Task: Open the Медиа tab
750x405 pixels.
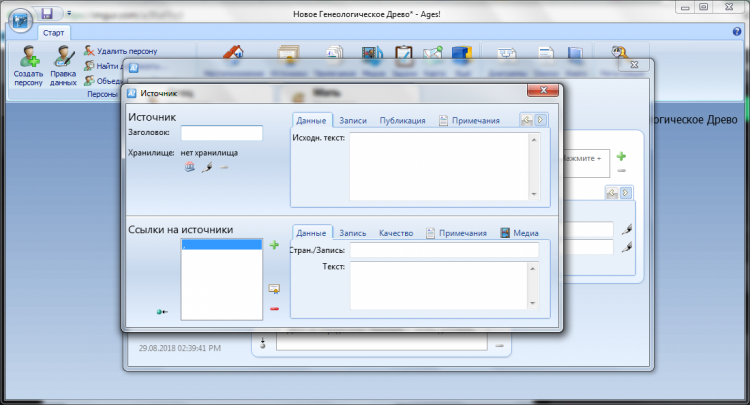Action: click(519, 233)
